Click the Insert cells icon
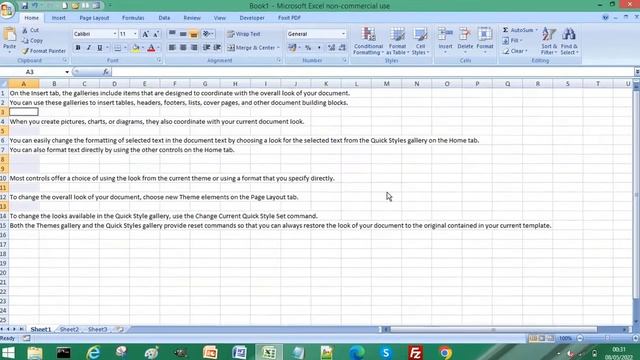 [445, 35]
